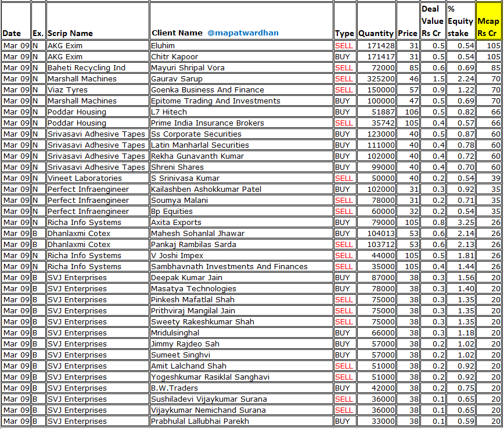The width and height of the screenshot is (504, 429).
Task: Select the 'Deepak Kumar Jain' cell
Action: pos(242,278)
